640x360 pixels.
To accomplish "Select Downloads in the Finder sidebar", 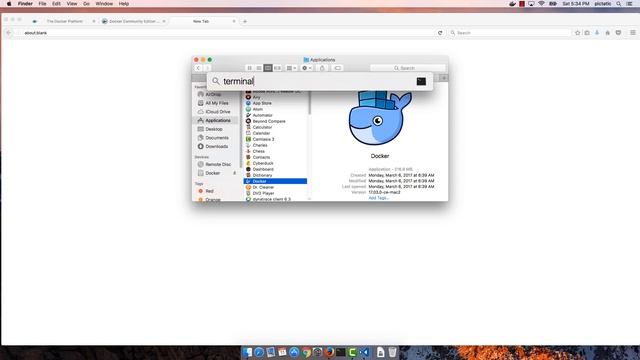I will coord(216,147).
